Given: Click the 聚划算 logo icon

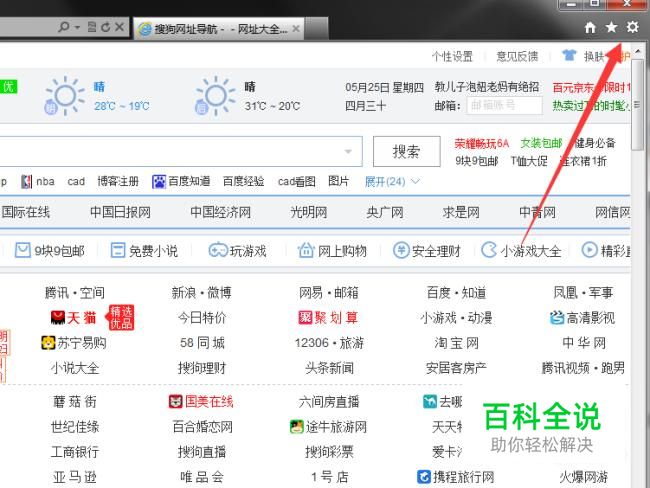Looking at the screenshot, I should (305, 318).
